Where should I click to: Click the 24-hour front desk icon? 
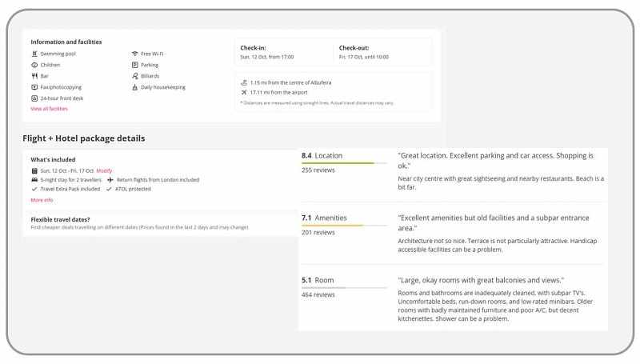34,98
